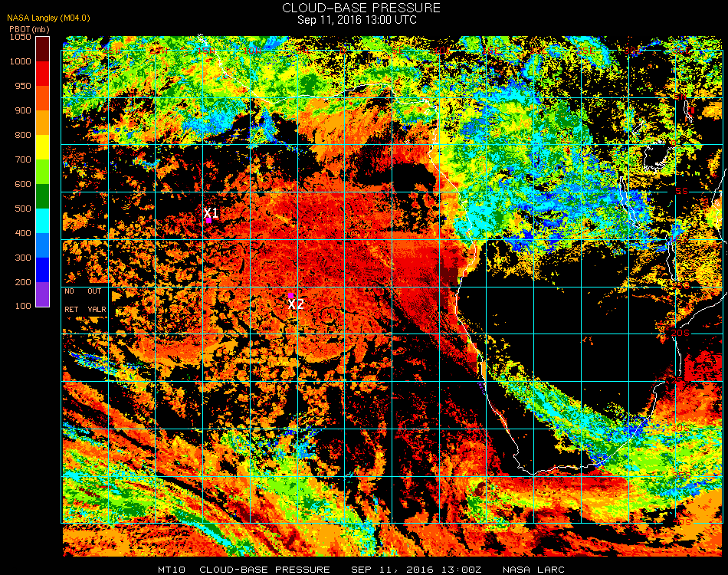Click 'SEP 11, 2016 13:00Z' in the footer

(x=416, y=570)
